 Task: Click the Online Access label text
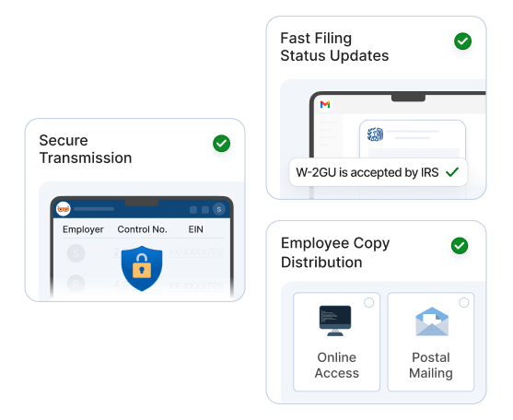[x=337, y=365]
